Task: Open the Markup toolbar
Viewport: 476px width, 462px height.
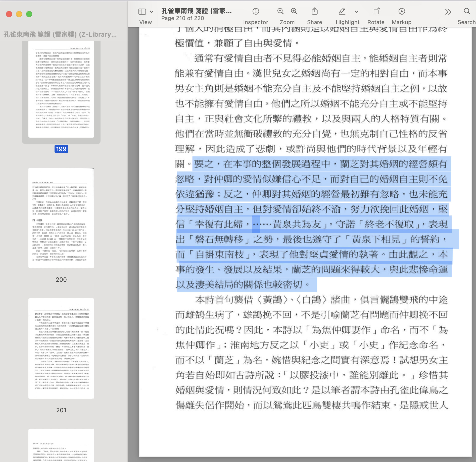Action: (x=401, y=11)
